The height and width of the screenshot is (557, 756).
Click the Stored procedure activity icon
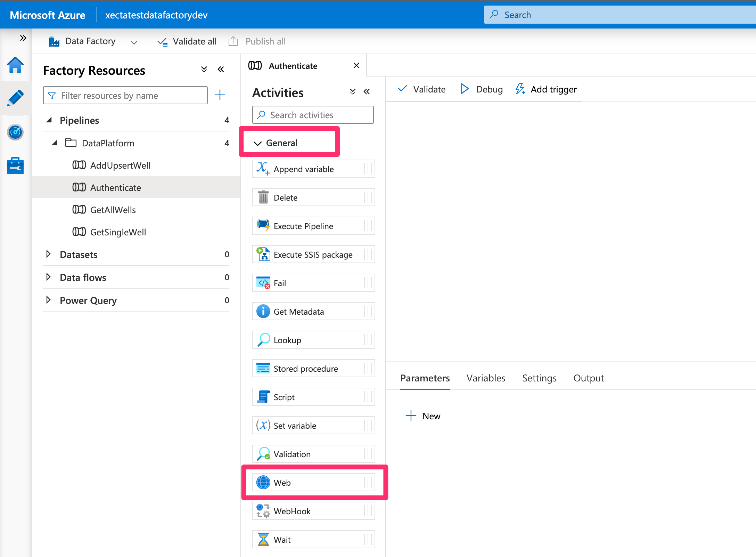pyautogui.click(x=263, y=368)
